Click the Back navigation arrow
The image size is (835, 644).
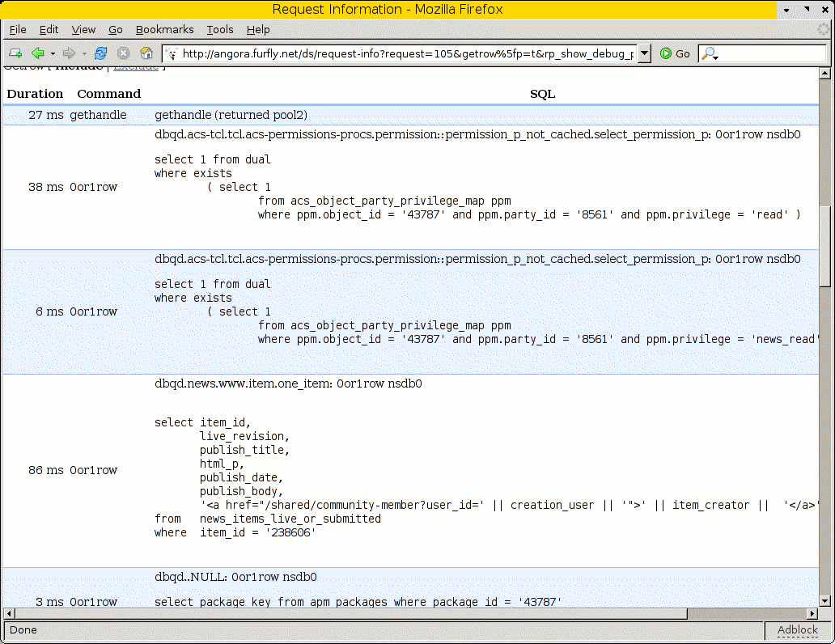tap(38, 53)
